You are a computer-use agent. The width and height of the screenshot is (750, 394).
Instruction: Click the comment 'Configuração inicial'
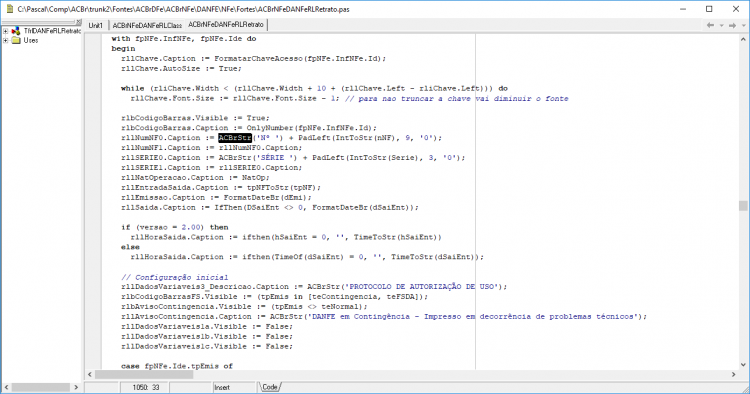coord(181,277)
